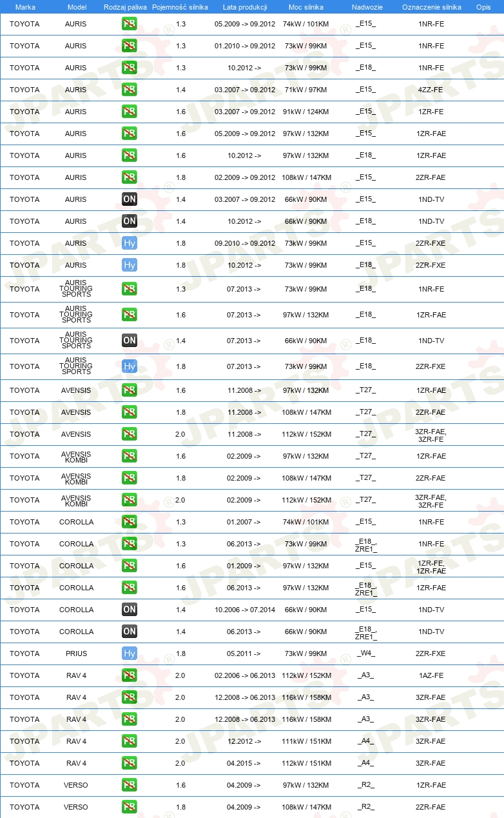Screen dimensions: 504x818
Task: Click petrol icon in Auris 4ZZ-FE row
Action: pyautogui.click(x=130, y=90)
